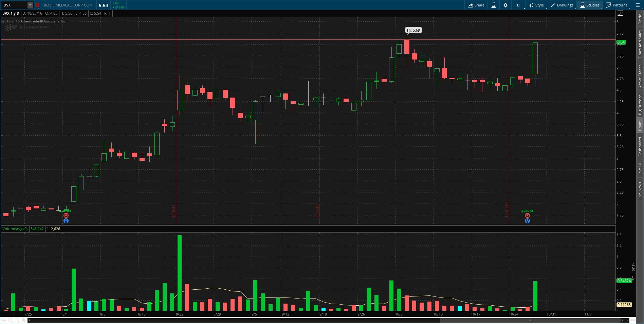Viewport: 644px width, 324px height.
Task: Click the 10/24 date on the time axis
Action: click(x=514, y=314)
